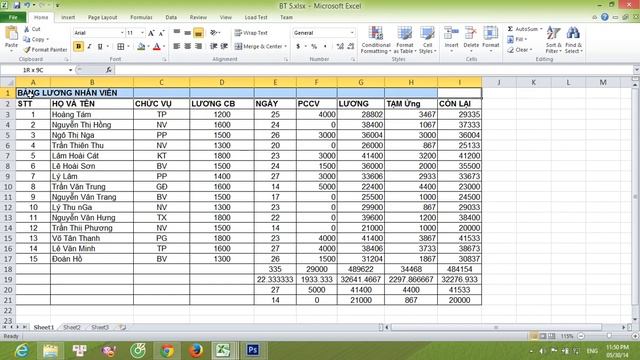Click Delete cells icon
This screenshot has height=360, width=640.
coord(471,33)
